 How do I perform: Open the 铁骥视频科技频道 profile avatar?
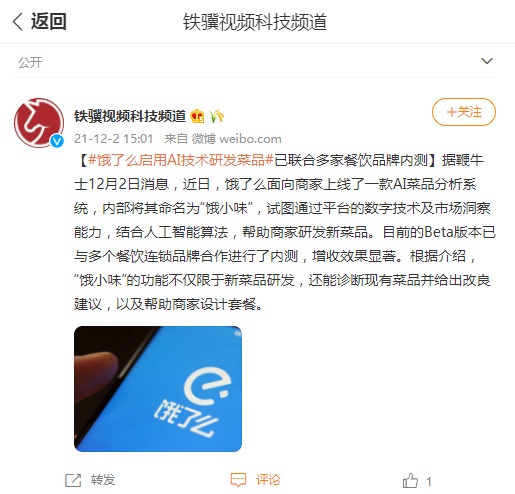[39, 123]
